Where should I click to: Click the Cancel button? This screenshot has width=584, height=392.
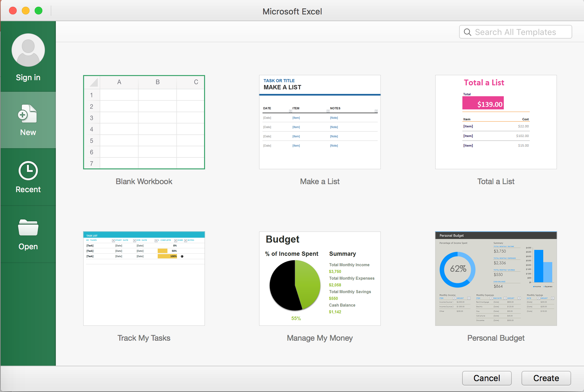[487, 378]
